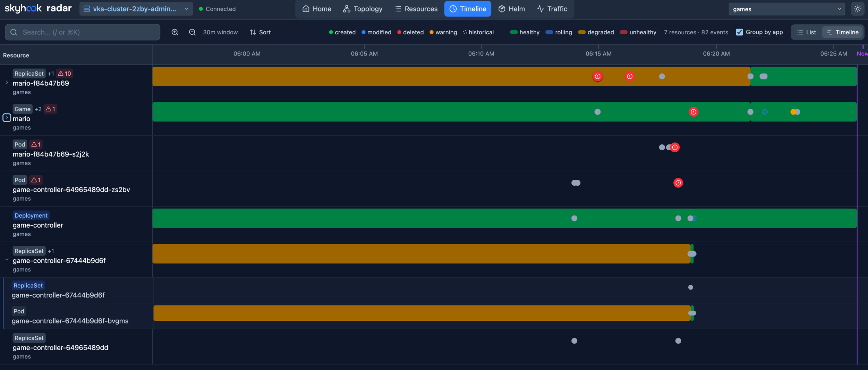Click warning badge on mario Game row
The image size is (868, 370).
(x=50, y=109)
